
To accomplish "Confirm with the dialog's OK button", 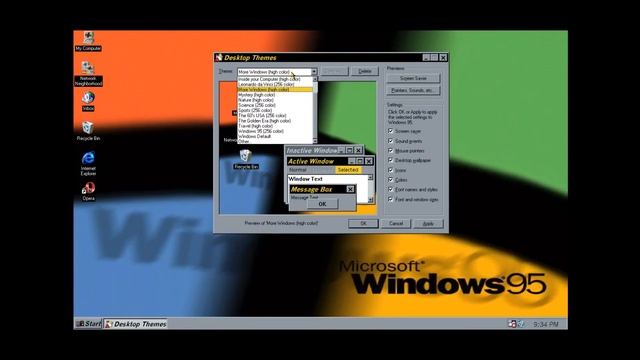I will tap(363, 224).
